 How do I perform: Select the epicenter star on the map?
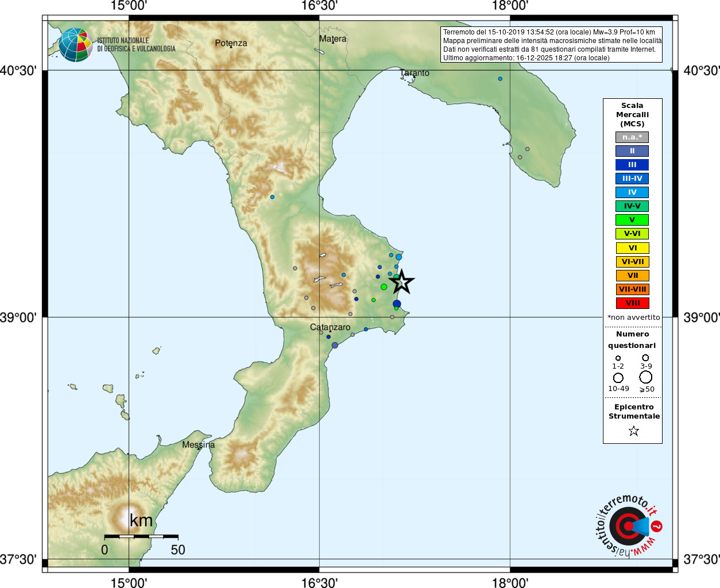[402, 281]
